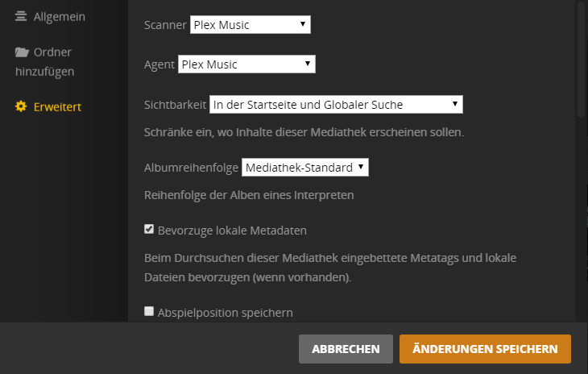Click the gear icon next to Erweitert

[x=22, y=106]
